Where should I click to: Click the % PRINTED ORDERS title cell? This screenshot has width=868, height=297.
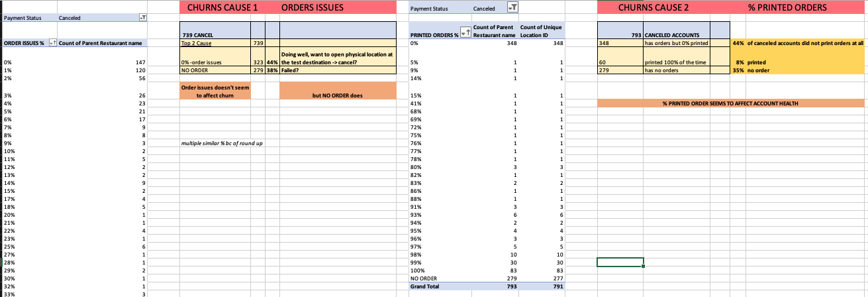[x=787, y=8]
